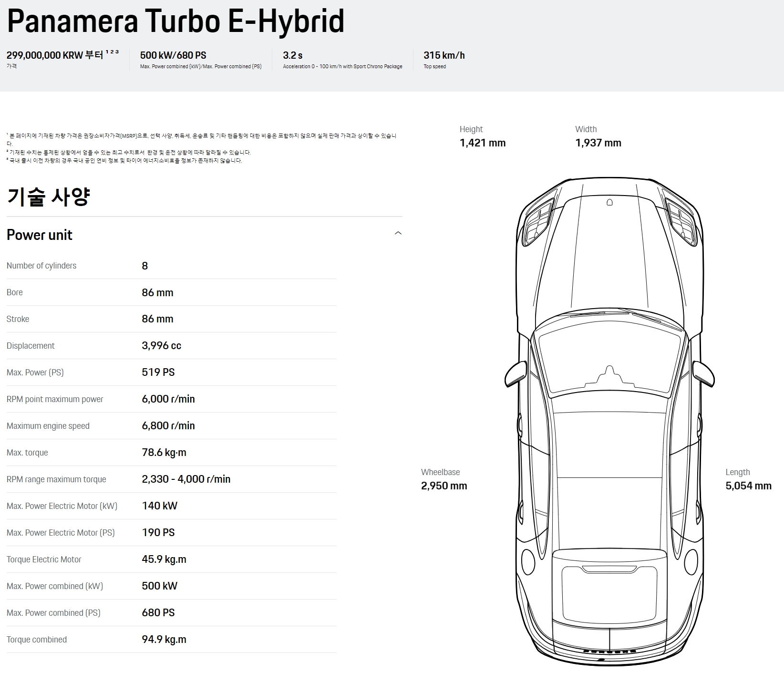784x673 pixels.
Task: Click the Width 1,937 mm dimension
Action: (598, 136)
